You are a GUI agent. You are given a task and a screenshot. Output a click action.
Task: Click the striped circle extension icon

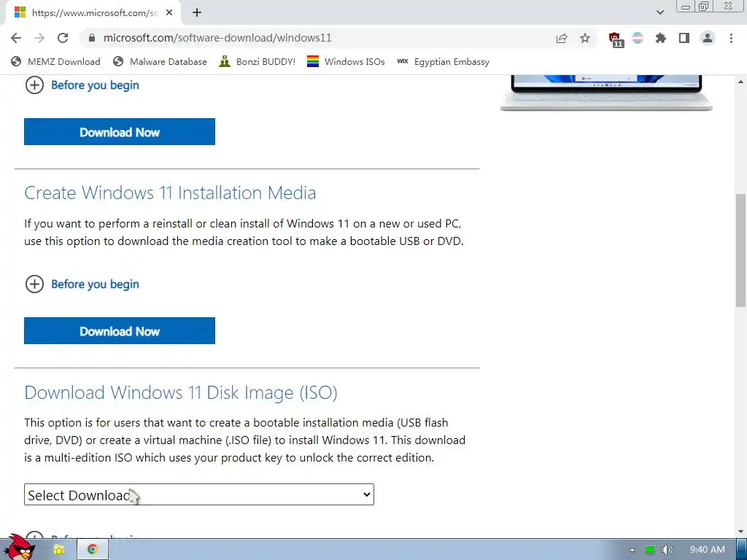tap(638, 38)
